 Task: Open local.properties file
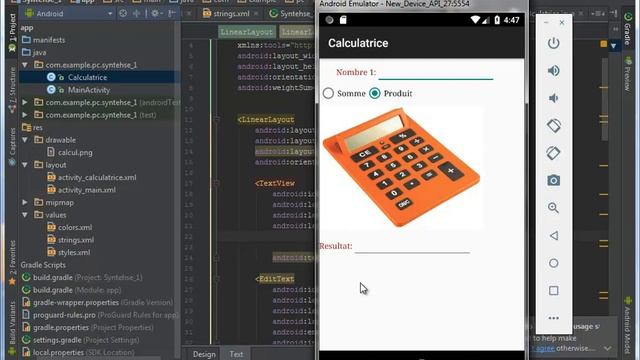click(x=84, y=352)
